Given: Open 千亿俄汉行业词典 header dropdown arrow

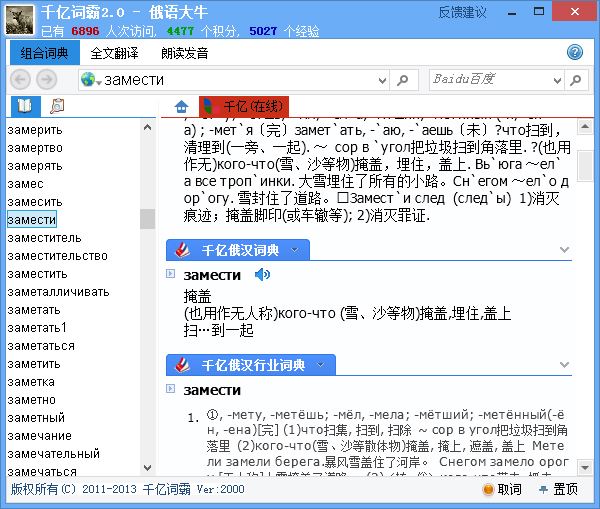Looking at the screenshot, I should coord(321,365).
